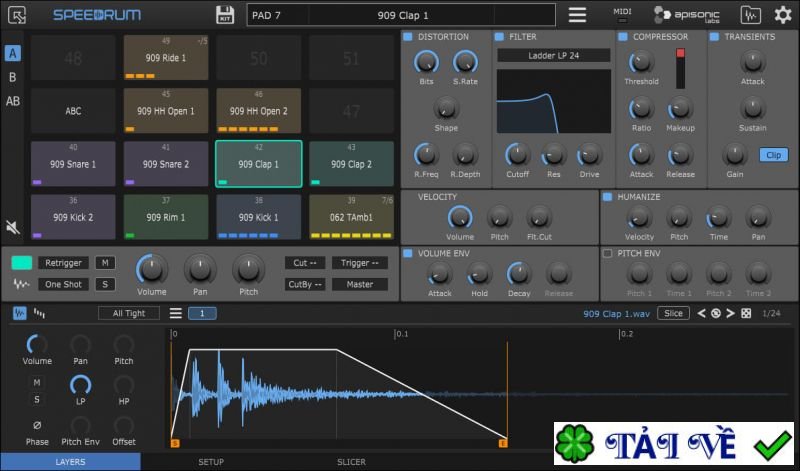This screenshot has width=800, height=471.
Task: Click the filter Cutoff knob
Action: [x=517, y=154]
